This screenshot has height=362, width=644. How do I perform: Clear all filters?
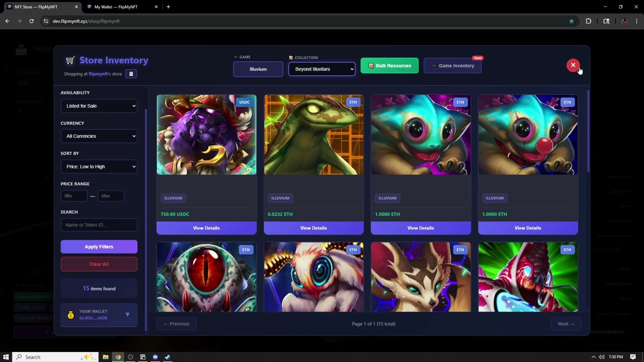tap(99, 264)
